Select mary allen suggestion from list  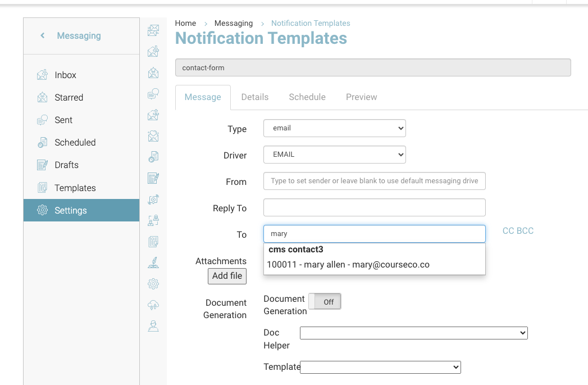coord(348,264)
